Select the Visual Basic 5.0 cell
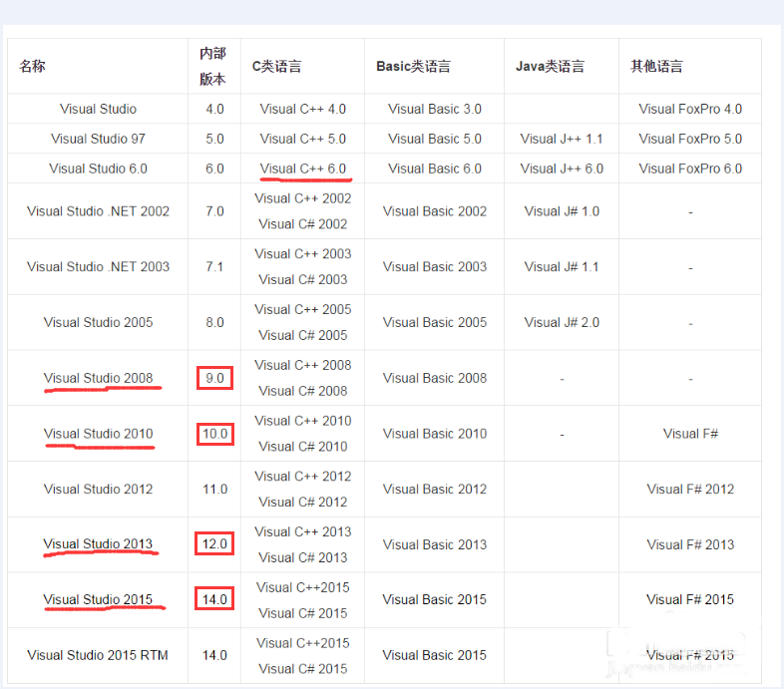This screenshot has width=784, height=689. [435, 139]
